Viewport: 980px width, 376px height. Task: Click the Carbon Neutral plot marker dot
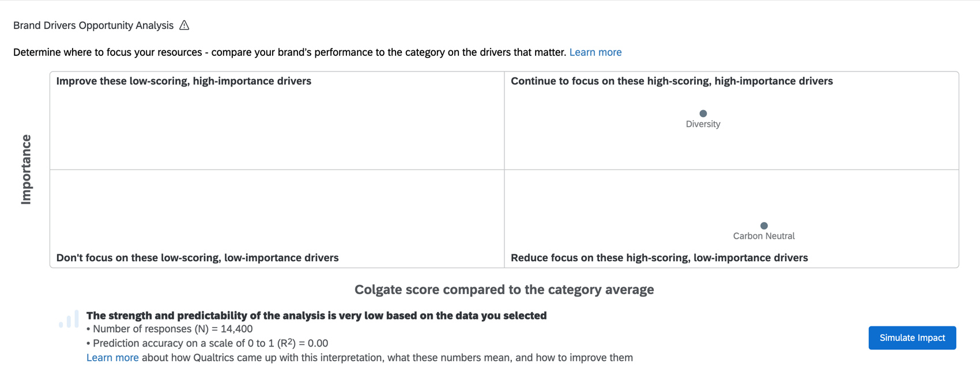[764, 225]
